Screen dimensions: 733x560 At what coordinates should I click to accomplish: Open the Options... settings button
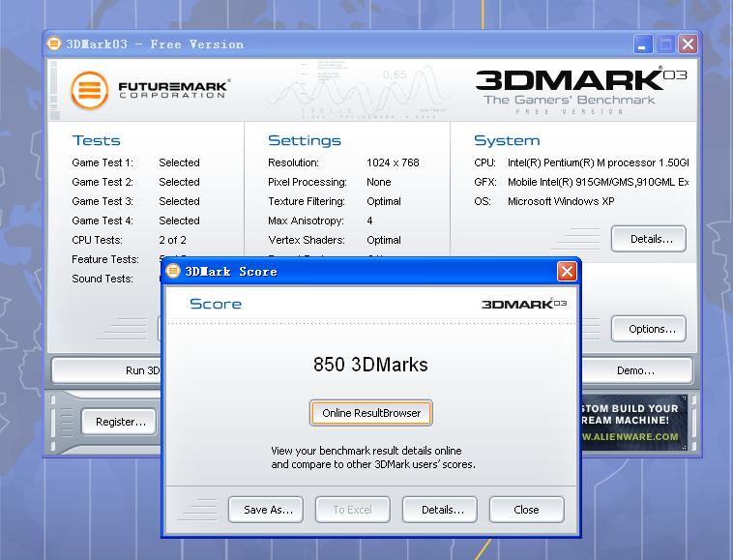pyautogui.click(x=648, y=329)
